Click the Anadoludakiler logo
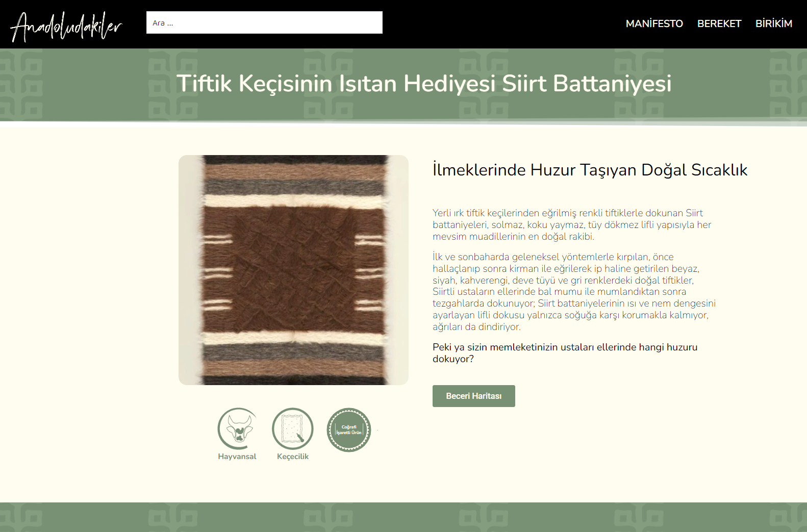The width and height of the screenshot is (807, 532). point(66,26)
